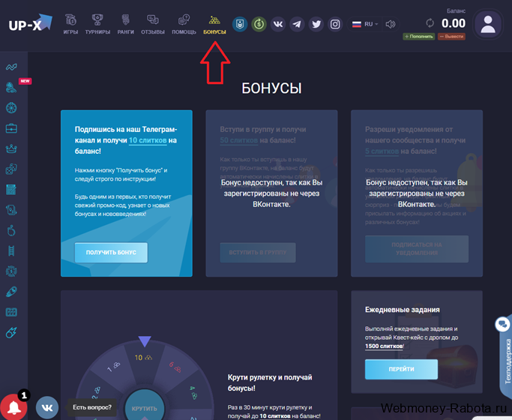Open the VK icon in header

coord(278,24)
